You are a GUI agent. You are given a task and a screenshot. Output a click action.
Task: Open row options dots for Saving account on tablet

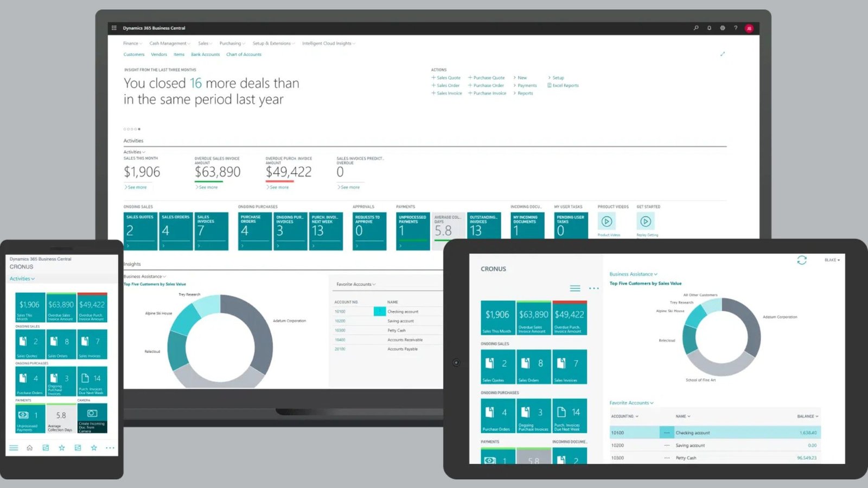(x=667, y=445)
